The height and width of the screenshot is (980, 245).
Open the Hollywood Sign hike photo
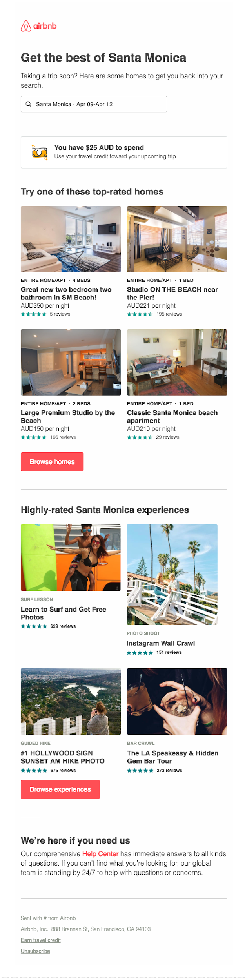(x=71, y=701)
